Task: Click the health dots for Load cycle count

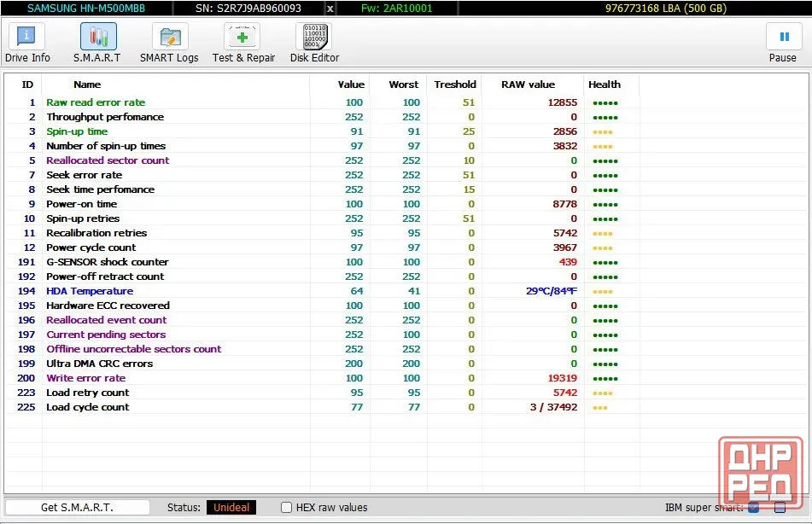Action: pos(599,407)
